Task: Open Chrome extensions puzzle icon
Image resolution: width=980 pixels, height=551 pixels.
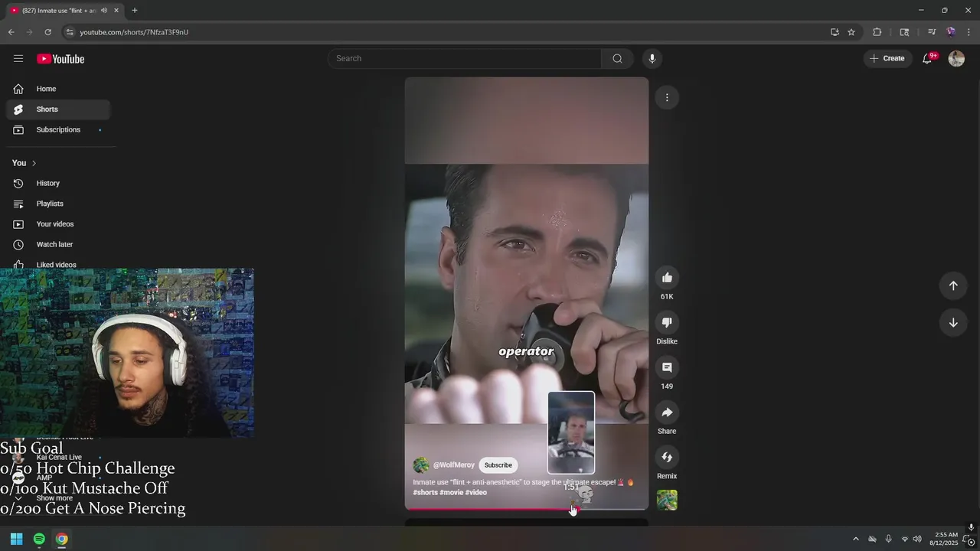Action: pos(877,32)
